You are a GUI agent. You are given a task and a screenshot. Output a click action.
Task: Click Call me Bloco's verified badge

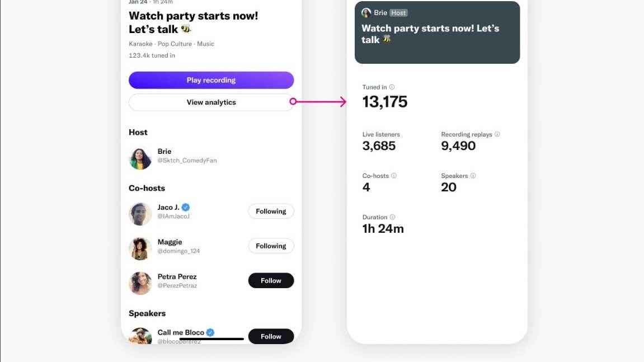click(210, 332)
